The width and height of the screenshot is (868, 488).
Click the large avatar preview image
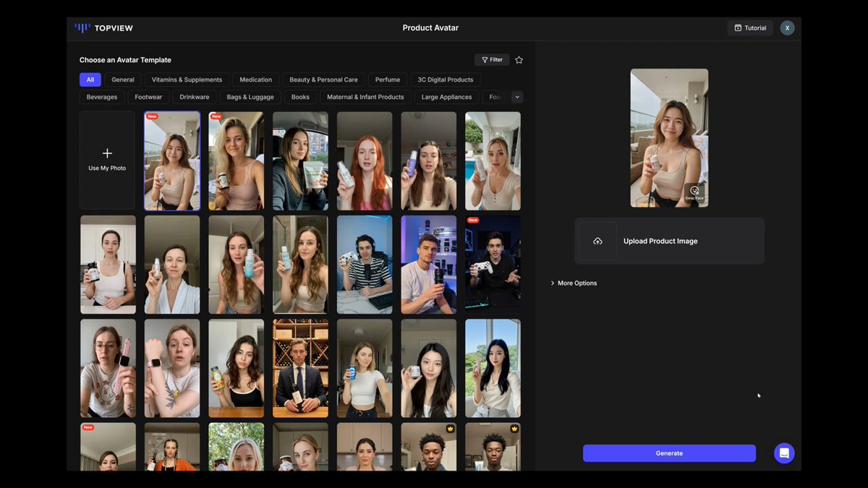point(669,138)
